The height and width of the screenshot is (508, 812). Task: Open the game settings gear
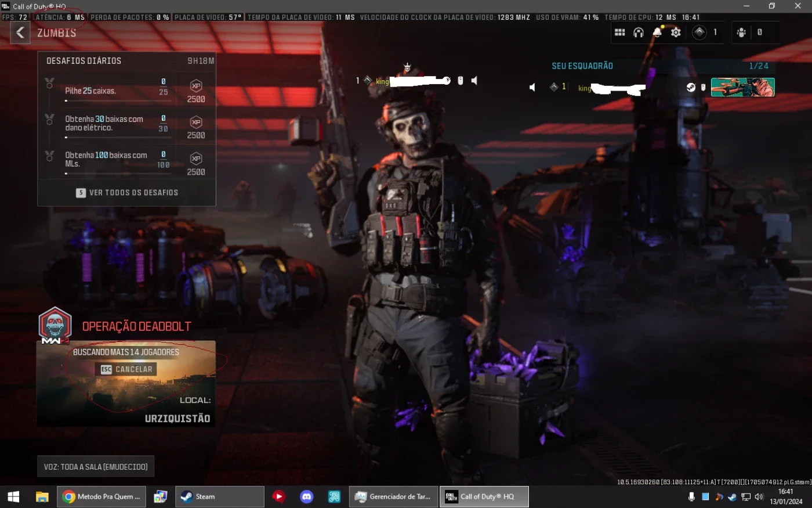676,33
